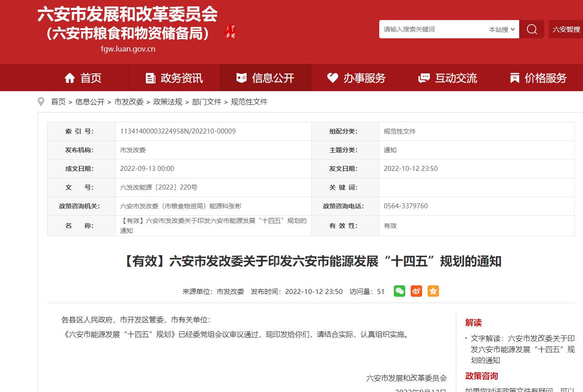Viewport: 583px width, 392px height.
Task: Share the article via the WeChat icon
Action: point(399,291)
